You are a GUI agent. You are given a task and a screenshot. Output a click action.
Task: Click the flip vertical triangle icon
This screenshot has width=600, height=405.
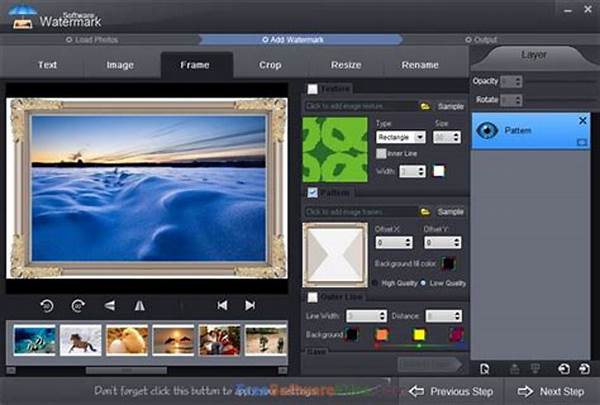point(109,305)
